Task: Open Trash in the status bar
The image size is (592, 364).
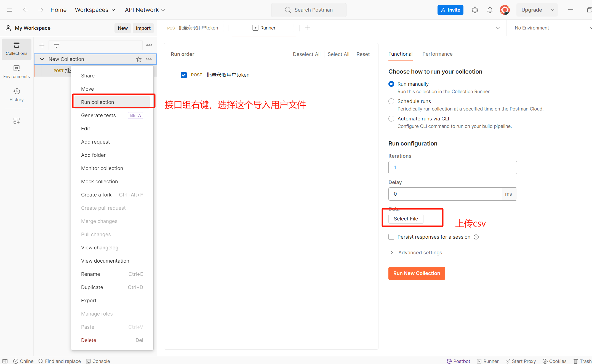Action: (582, 361)
